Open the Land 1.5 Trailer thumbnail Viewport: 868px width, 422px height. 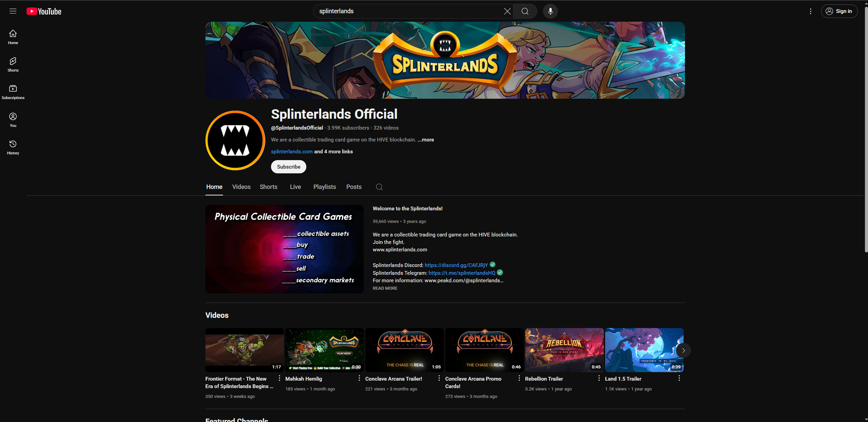point(644,350)
